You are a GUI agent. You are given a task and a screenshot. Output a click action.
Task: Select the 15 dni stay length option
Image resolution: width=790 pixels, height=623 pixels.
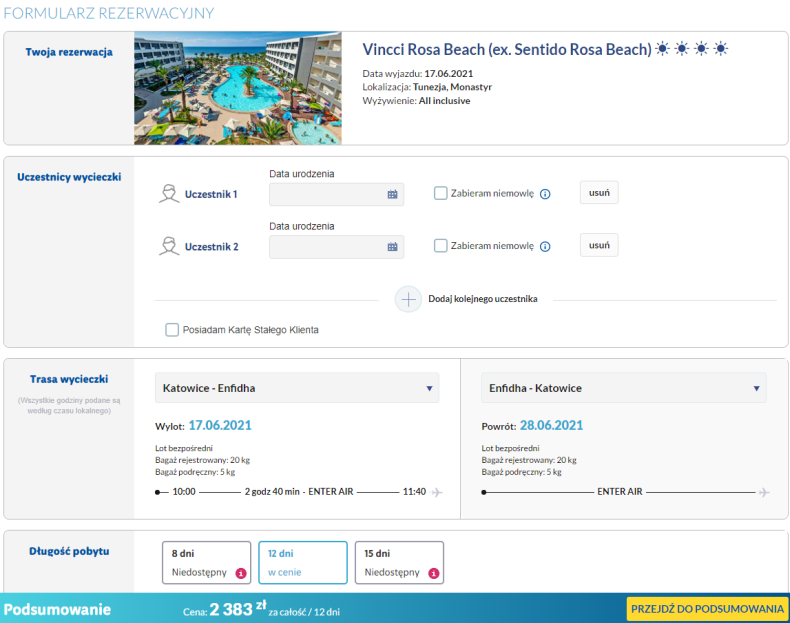click(x=400, y=563)
